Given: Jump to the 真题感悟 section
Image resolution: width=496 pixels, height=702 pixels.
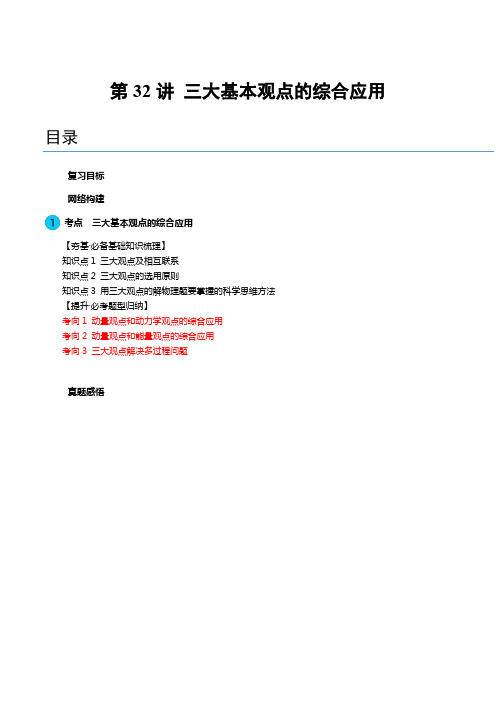Looking at the screenshot, I should coord(86,392).
